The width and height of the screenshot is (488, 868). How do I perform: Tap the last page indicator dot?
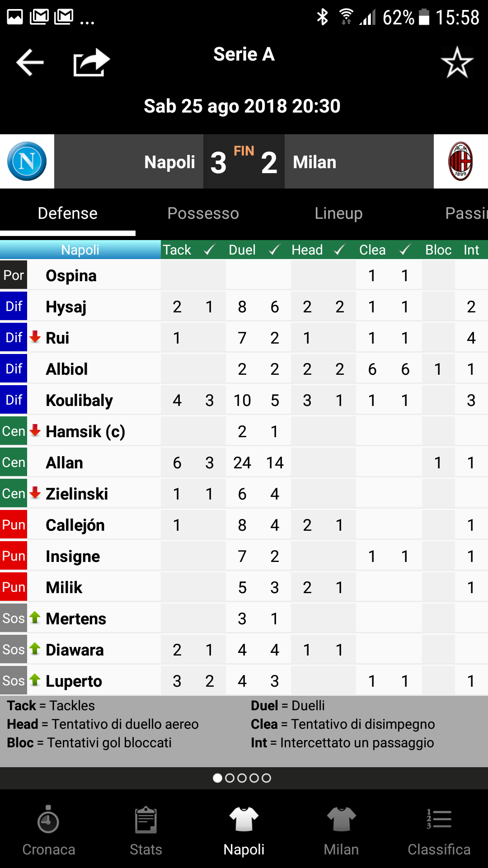[x=267, y=778]
